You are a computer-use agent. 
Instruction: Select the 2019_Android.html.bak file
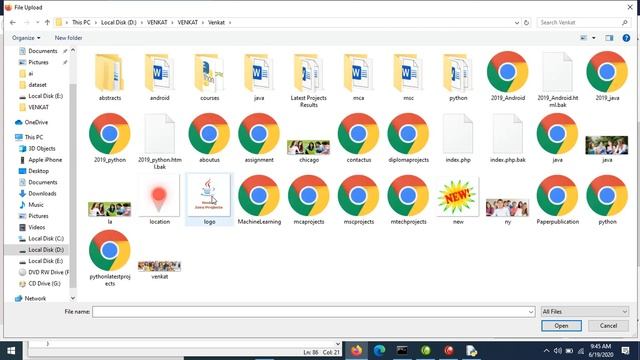click(558, 80)
